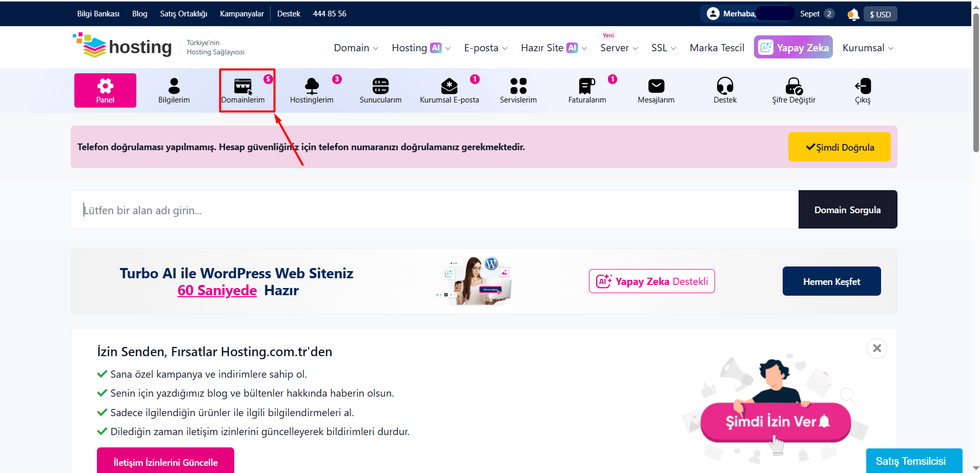980x473 pixels.
Task: Focus the domain name search field
Action: point(435,210)
